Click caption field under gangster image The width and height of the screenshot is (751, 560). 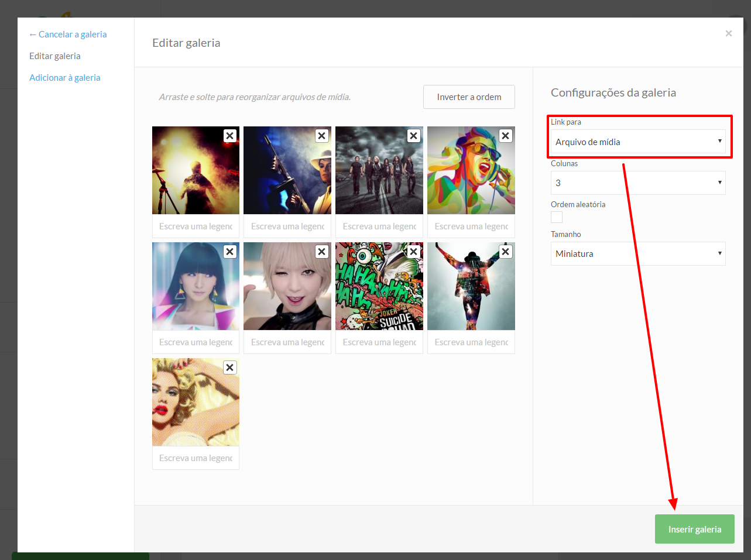click(287, 226)
